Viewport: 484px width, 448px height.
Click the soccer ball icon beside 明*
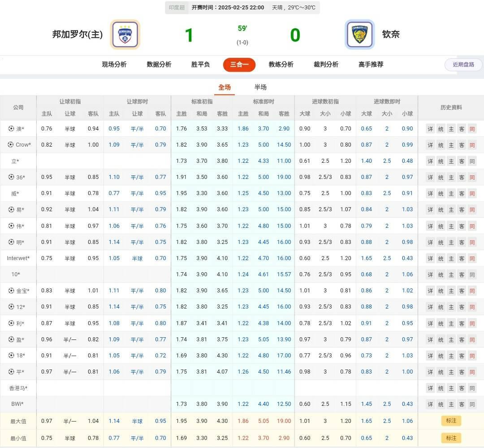[x=11, y=242]
